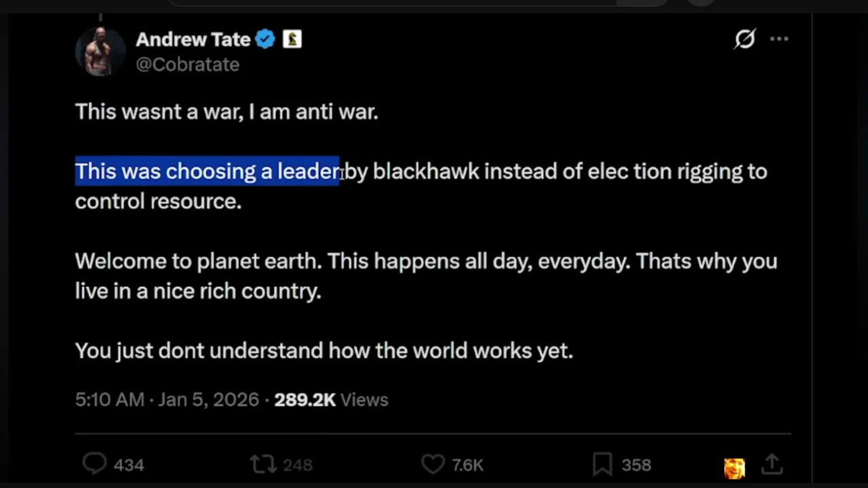Screen dimensions: 868x488
Task: Click the highlighted text "This was choosing a leader"
Action: click(207, 171)
